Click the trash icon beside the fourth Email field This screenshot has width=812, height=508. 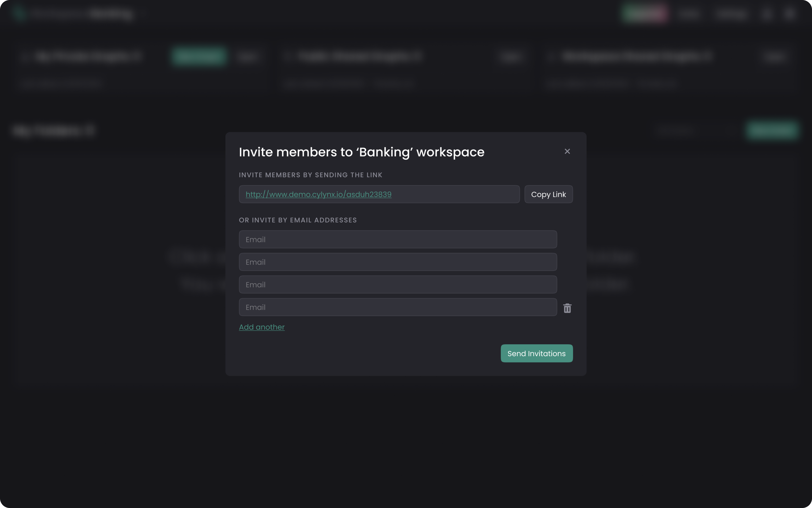[567, 308]
